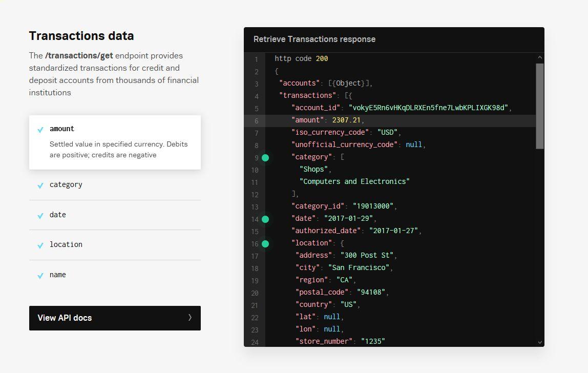
Task: Select the date field item
Action: tap(115, 215)
